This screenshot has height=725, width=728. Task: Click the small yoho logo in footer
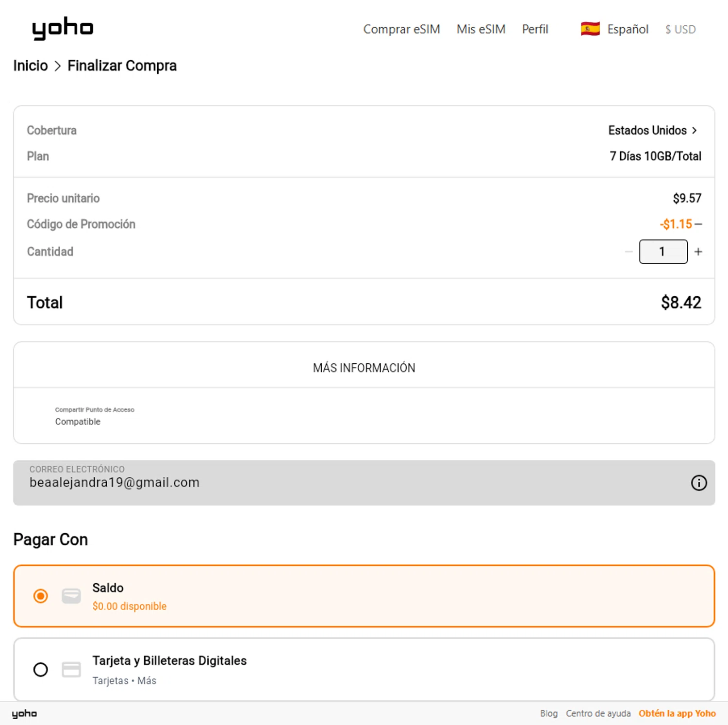coord(24,713)
